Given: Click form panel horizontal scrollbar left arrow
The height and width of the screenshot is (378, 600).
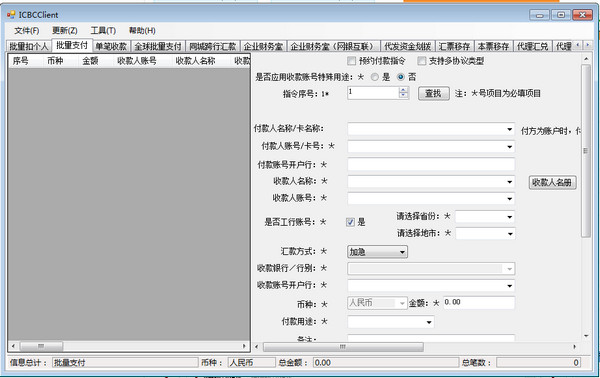Looking at the screenshot, I should tap(257, 347).
